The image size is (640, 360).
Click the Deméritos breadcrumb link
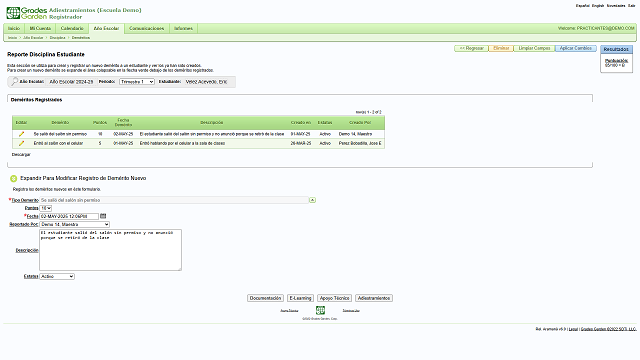coord(81,38)
